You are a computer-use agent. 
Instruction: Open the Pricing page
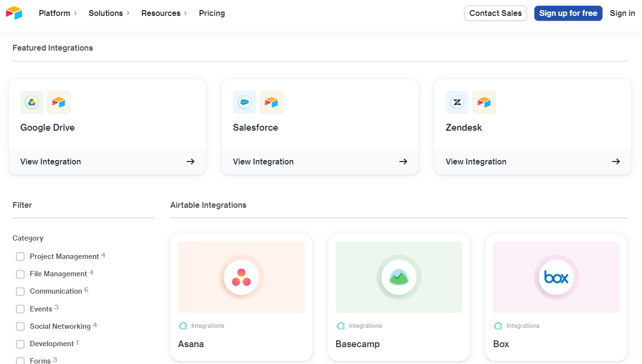[x=212, y=13]
